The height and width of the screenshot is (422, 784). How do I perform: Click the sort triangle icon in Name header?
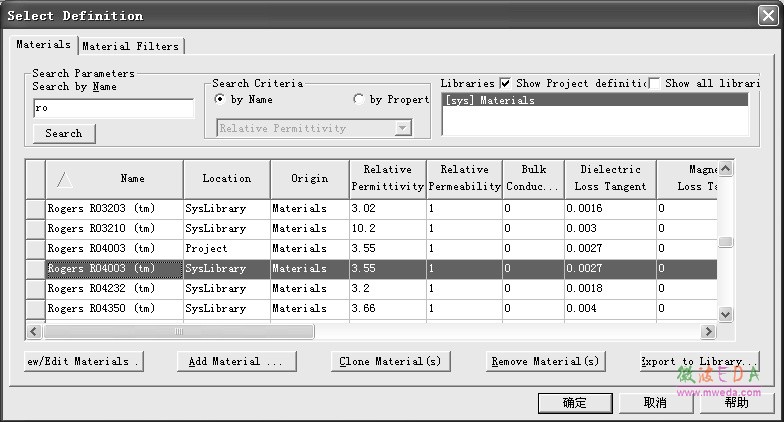pyautogui.click(x=64, y=179)
